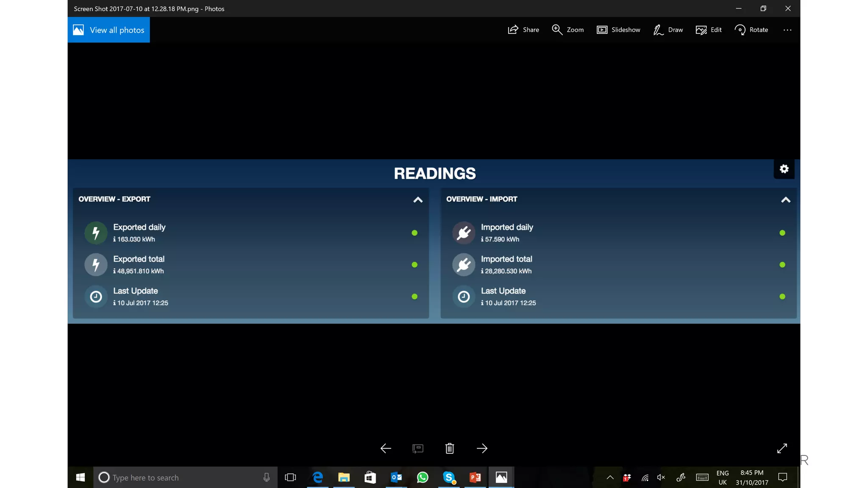Enter fullscreen with diagonal arrows icon

[782, 448]
